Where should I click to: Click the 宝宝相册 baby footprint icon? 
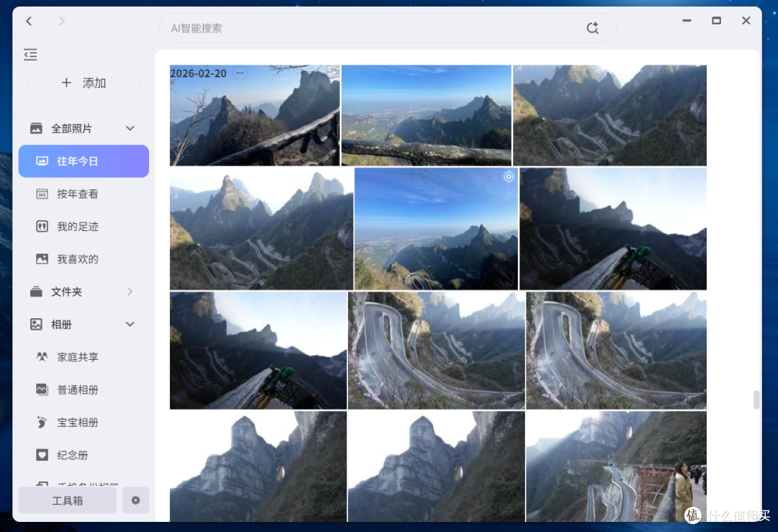pos(43,423)
